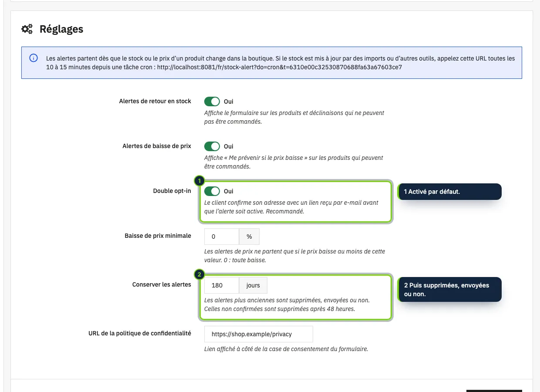The height and width of the screenshot is (392, 540).
Task: Click the Baisse de prix minimale input field
Action: [x=222, y=237]
